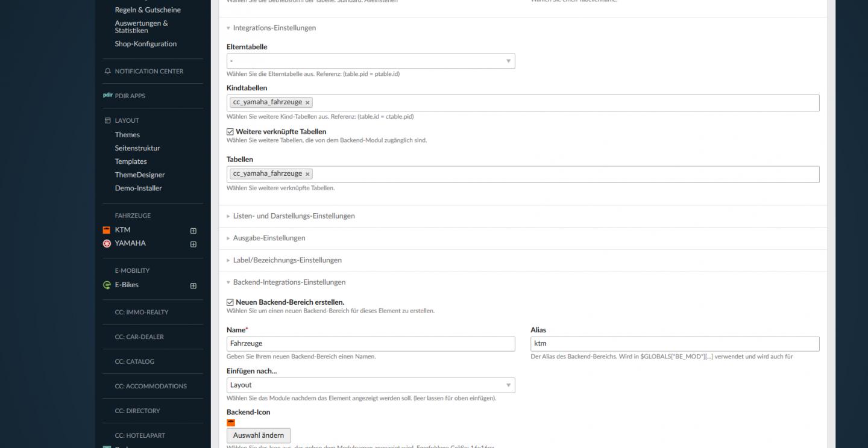Click the green E-Bikes icon
Image resolution: width=868 pixels, height=448 pixels.
(x=107, y=285)
